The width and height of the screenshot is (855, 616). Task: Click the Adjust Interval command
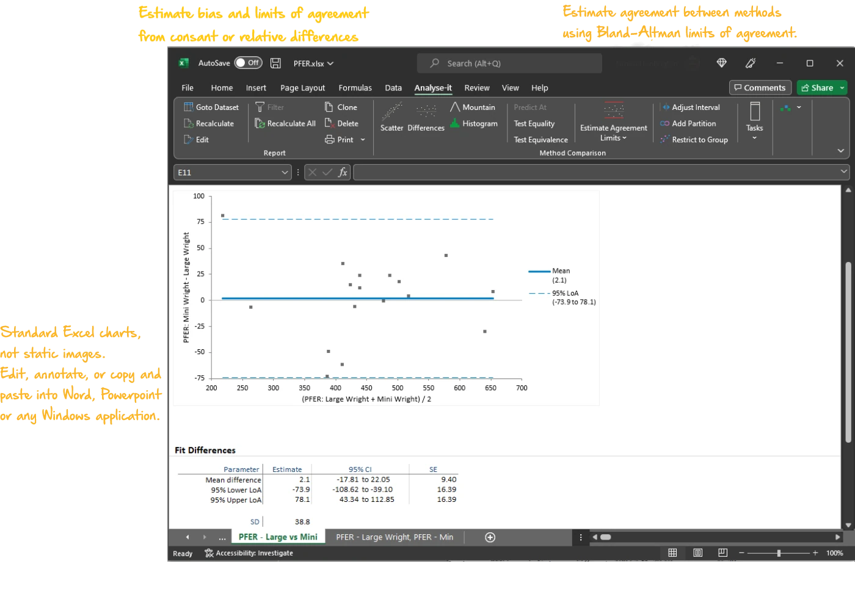tap(690, 107)
